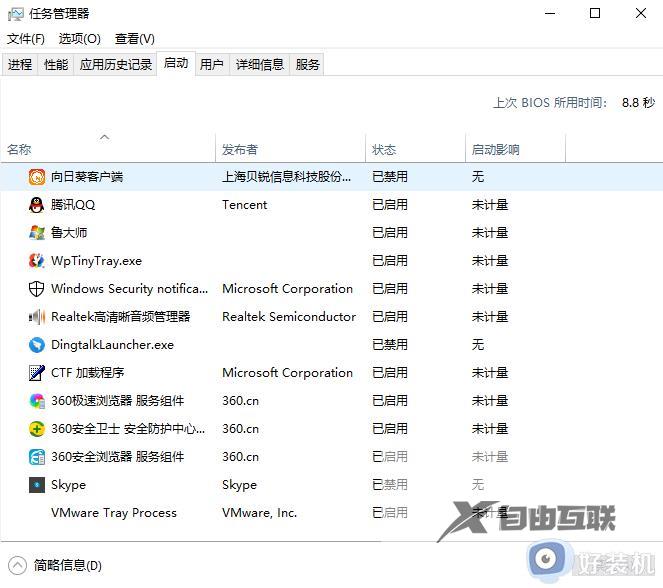Select the 360安全浏览器 服务组件 row name
Viewport: 663px width, 588px height.
click(x=118, y=457)
